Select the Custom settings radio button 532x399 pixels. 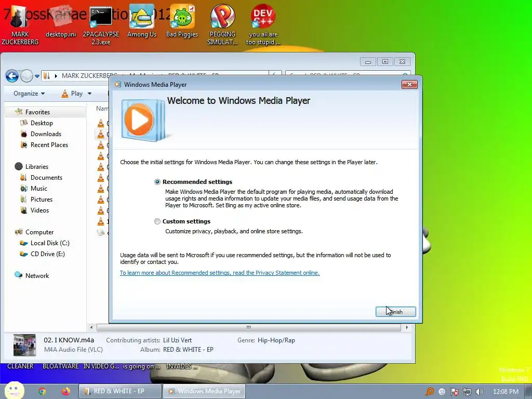[157, 221]
